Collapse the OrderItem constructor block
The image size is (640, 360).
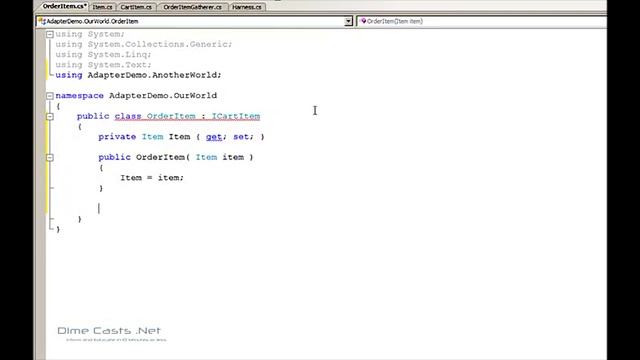(x=50, y=158)
